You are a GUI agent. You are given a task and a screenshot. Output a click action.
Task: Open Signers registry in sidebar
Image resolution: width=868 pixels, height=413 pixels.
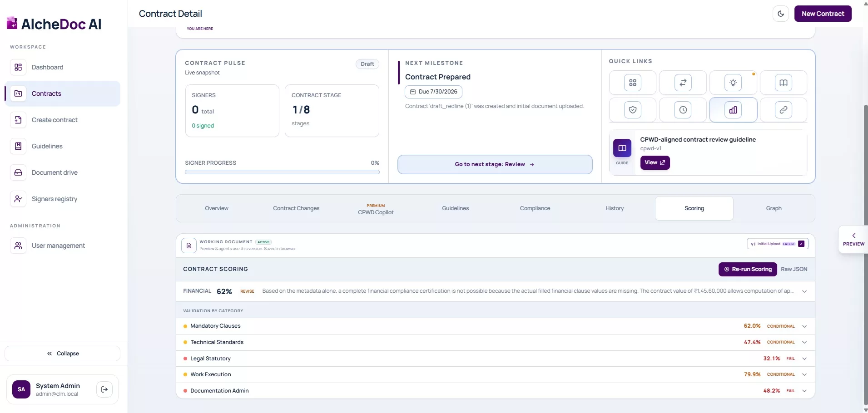(x=62, y=199)
